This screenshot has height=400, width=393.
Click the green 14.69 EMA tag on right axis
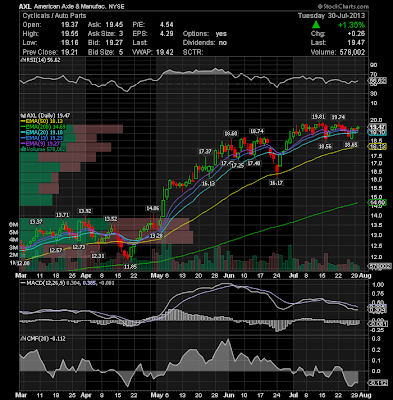377,202
